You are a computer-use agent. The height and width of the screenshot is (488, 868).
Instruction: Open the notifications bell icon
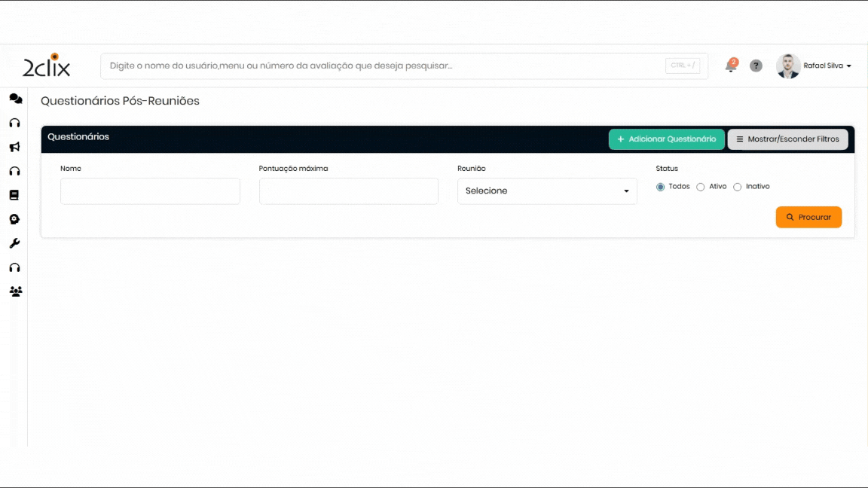(x=730, y=66)
